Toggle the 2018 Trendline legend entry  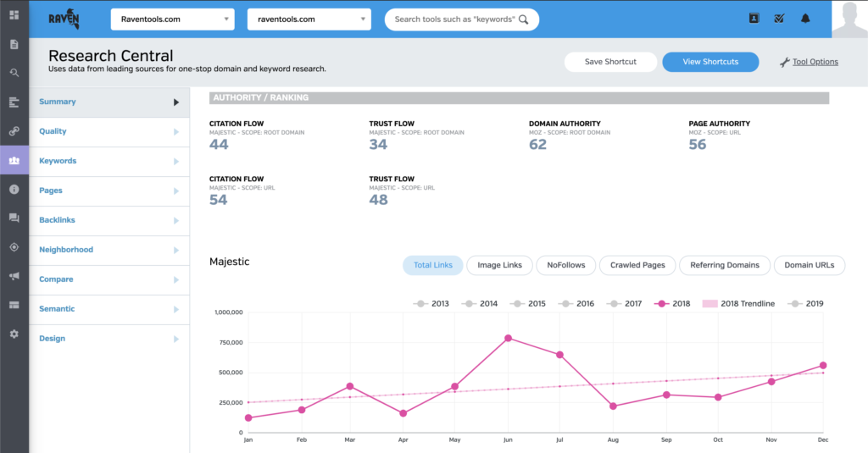tap(738, 304)
